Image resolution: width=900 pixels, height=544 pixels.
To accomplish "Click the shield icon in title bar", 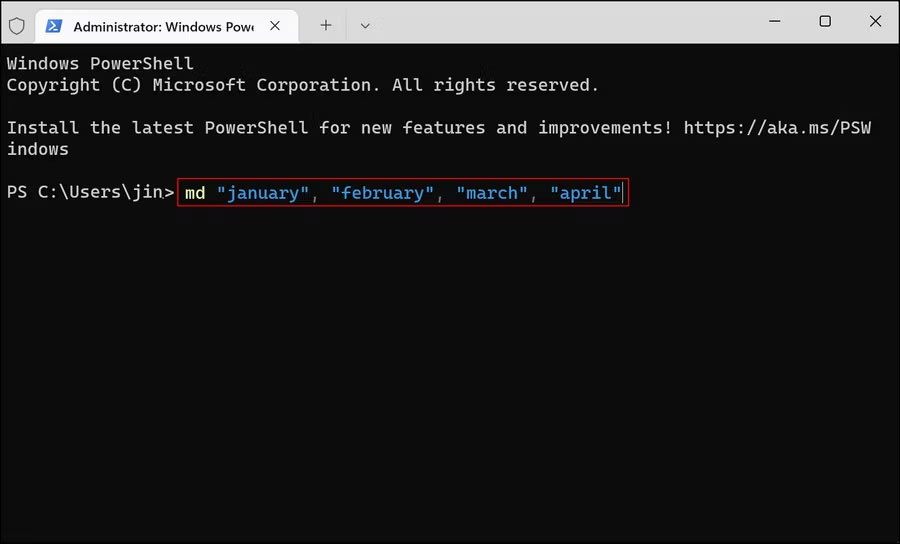I will pos(17,26).
